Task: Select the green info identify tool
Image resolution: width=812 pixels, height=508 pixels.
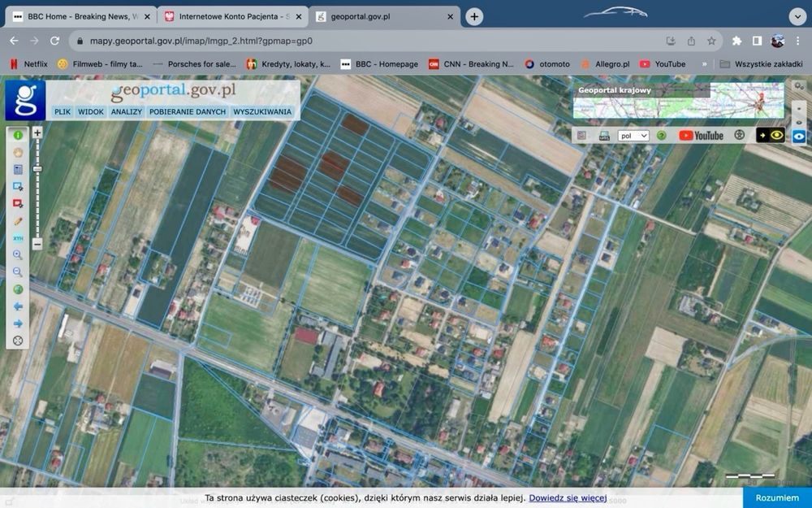Action: point(18,135)
